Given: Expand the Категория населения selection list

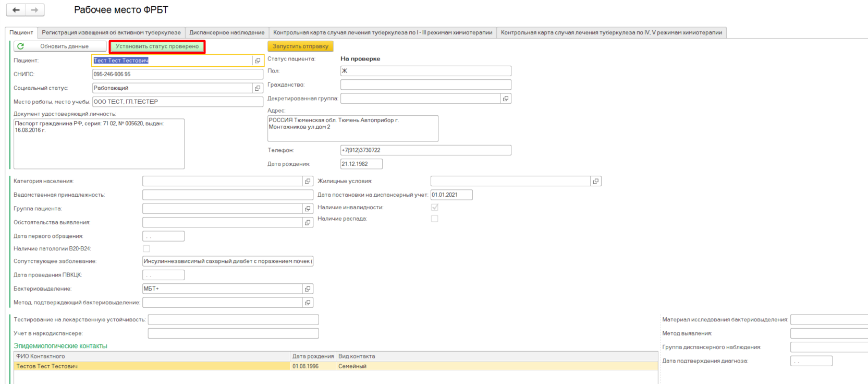Looking at the screenshot, I should pyautogui.click(x=308, y=181).
